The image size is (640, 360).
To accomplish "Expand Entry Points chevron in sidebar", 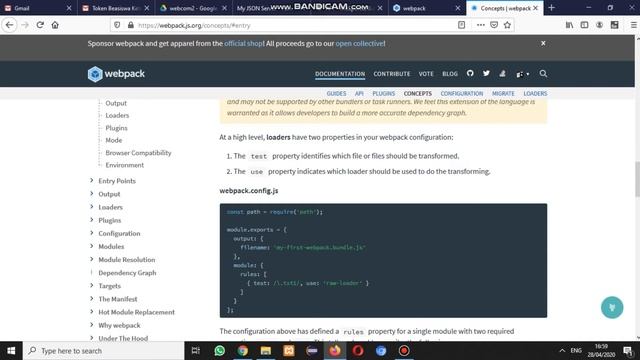I will [x=91, y=180].
